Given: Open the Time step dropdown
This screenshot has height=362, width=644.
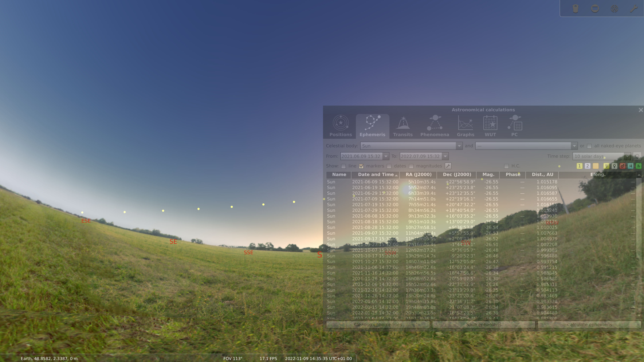Looking at the screenshot, I should [602, 156].
